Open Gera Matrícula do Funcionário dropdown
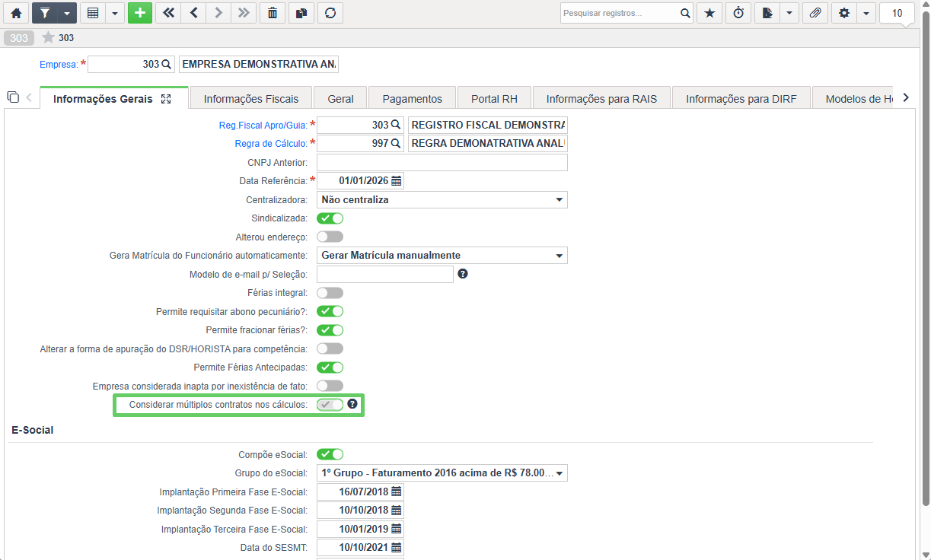931x560 pixels. point(442,256)
